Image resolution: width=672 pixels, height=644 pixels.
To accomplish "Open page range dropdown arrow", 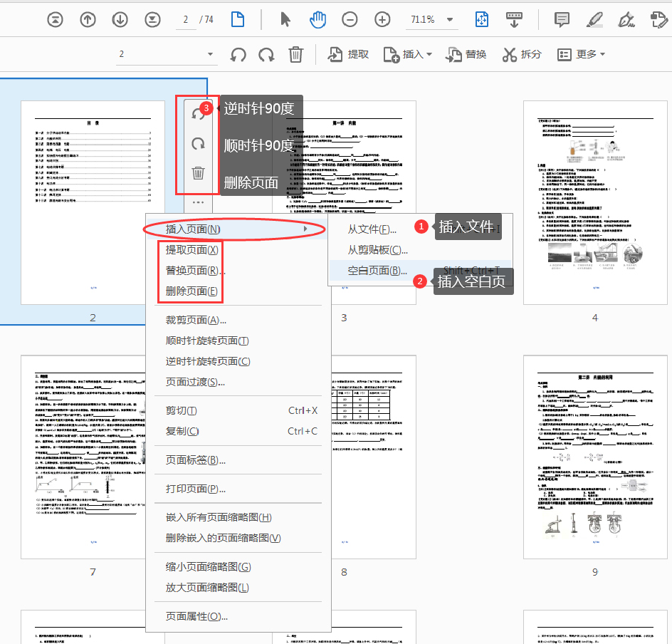I will click(210, 54).
